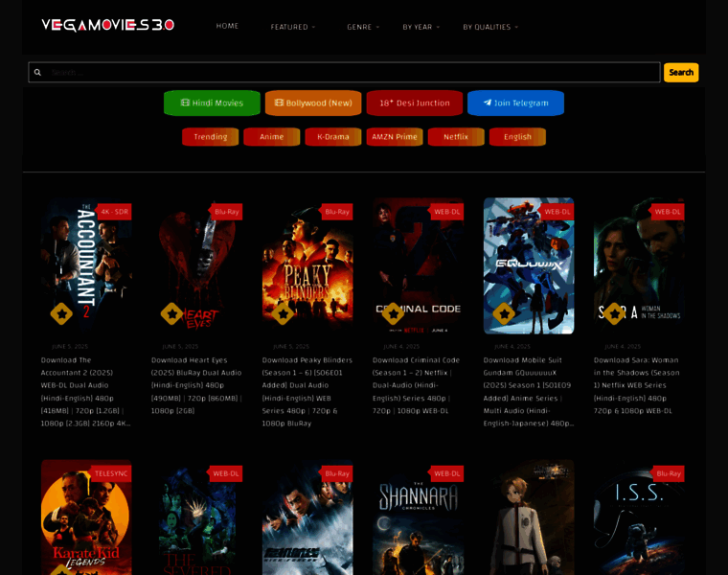Click the Join Telegram button

(515, 103)
